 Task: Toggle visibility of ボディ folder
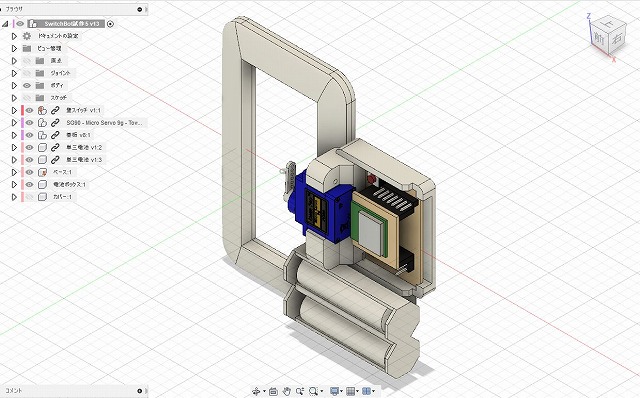coord(27,85)
